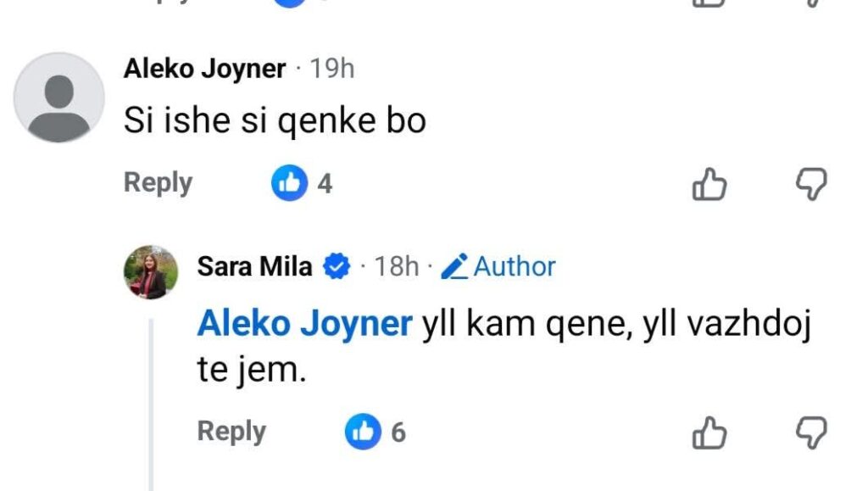The width and height of the screenshot is (868, 491).
Task: Visit Sara Mila's profile via her name
Action: (x=254, y=268)
